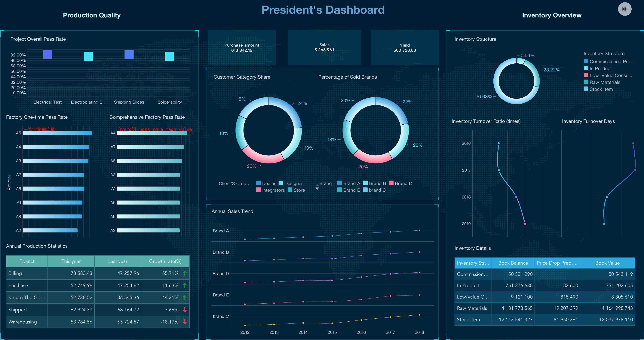
Task: Click the 55.71% growth value
Action: [170, 273]
